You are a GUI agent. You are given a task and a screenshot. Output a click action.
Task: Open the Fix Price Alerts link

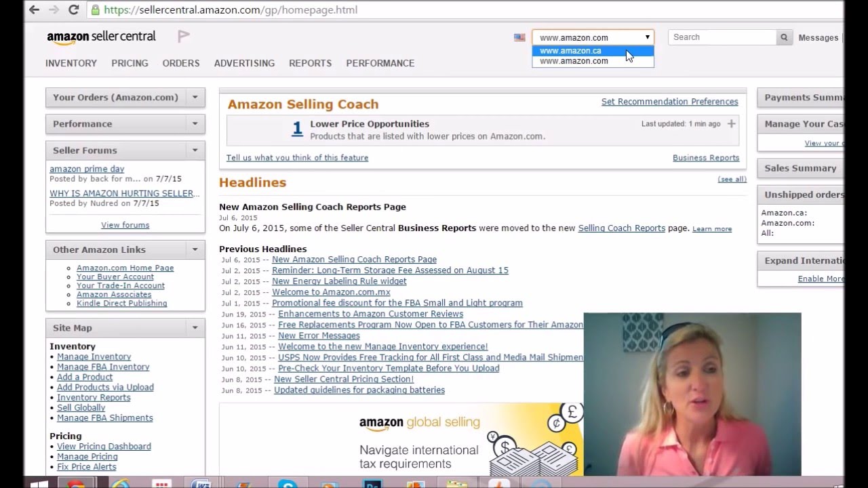[86, 466]
